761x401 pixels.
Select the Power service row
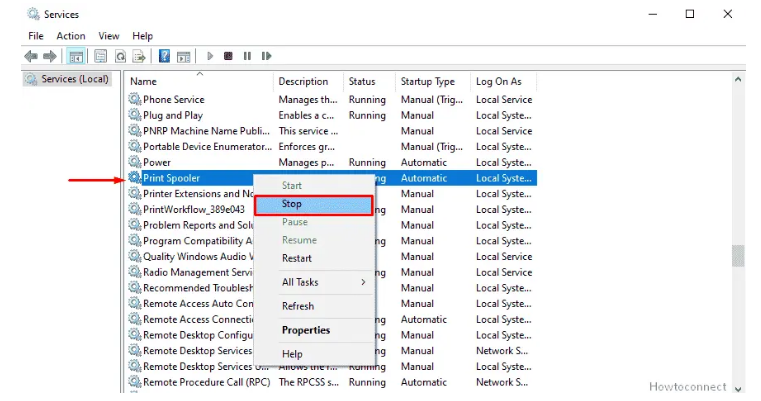[332, 162]
